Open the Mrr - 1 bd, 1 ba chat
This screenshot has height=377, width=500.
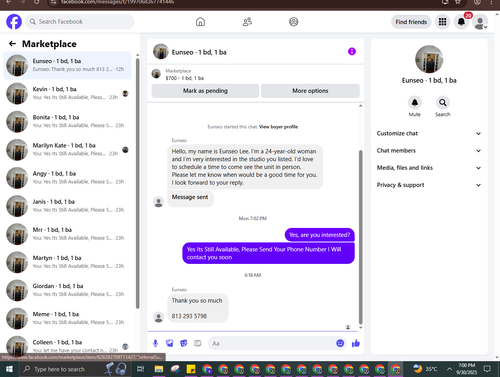tap(67, 234)
